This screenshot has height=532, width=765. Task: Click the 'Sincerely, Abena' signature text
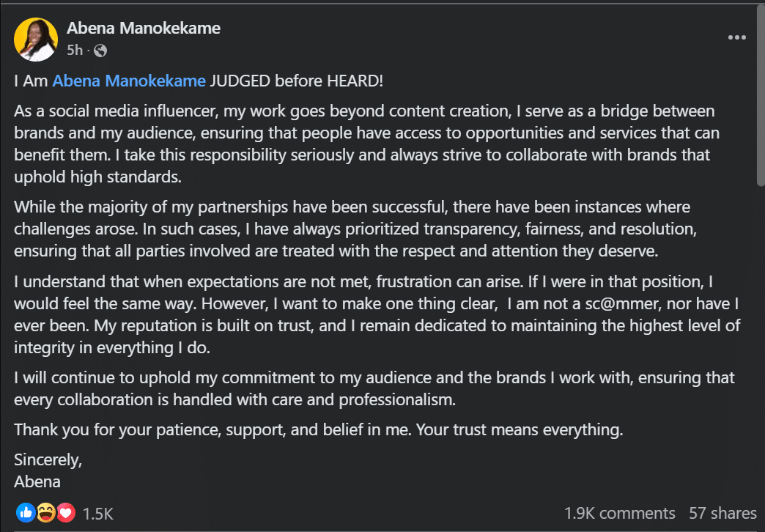click(48, 470)
